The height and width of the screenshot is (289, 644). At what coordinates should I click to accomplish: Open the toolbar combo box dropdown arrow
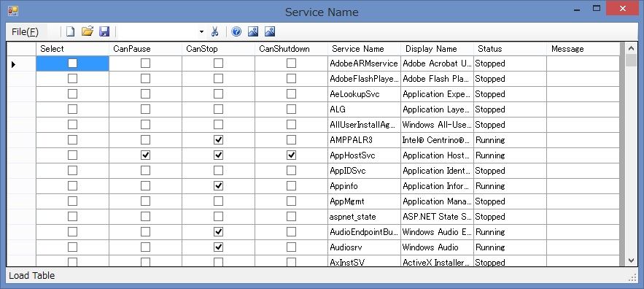[x=201, y=31]
